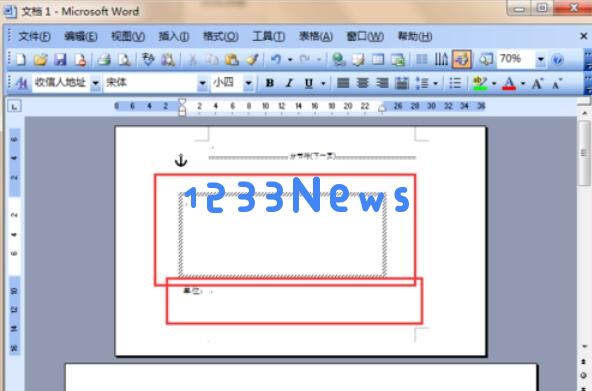Open the line spacing icon

pyautogui.click(x=422, y=83)
